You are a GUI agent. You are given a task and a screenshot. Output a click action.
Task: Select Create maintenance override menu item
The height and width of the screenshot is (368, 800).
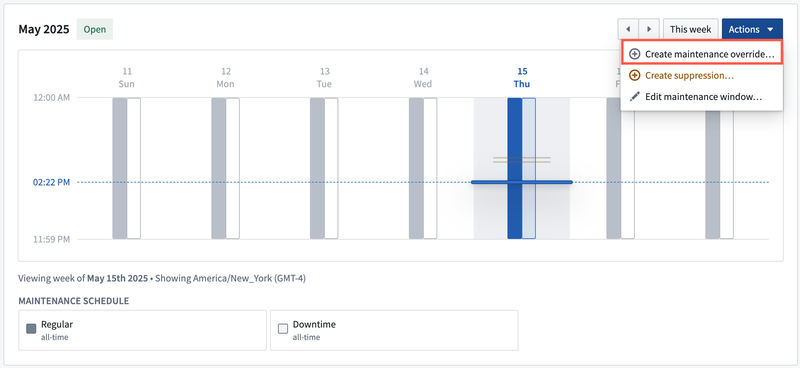[x=702, y=54]
